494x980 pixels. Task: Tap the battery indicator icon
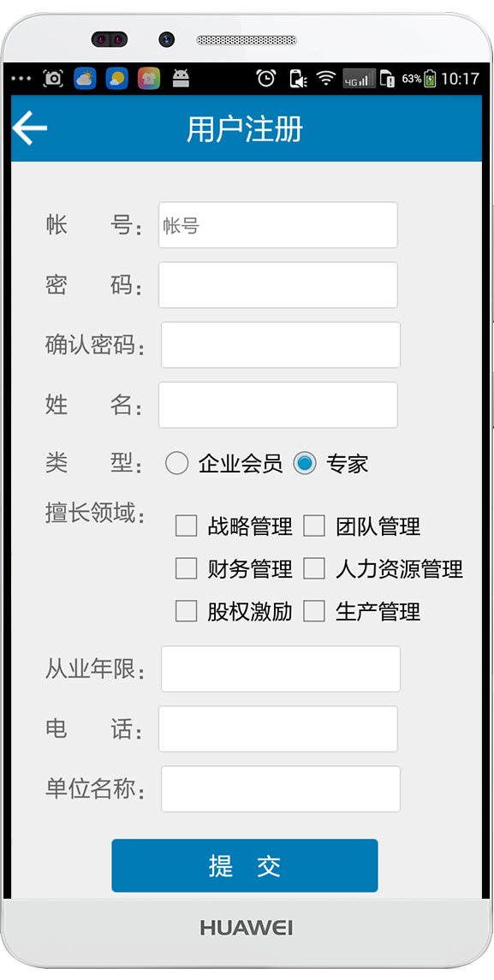pos(431,79)
